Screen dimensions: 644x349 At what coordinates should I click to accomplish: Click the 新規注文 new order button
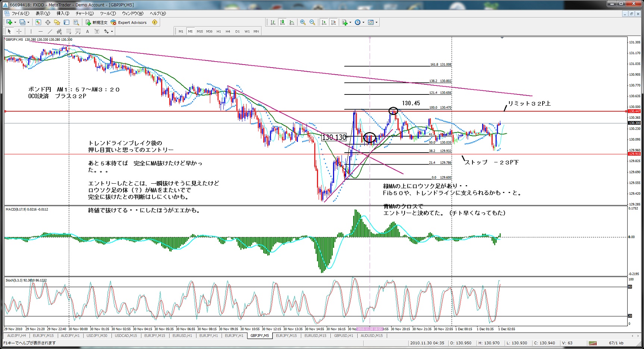pyautogui.click(x=96, y=22)
